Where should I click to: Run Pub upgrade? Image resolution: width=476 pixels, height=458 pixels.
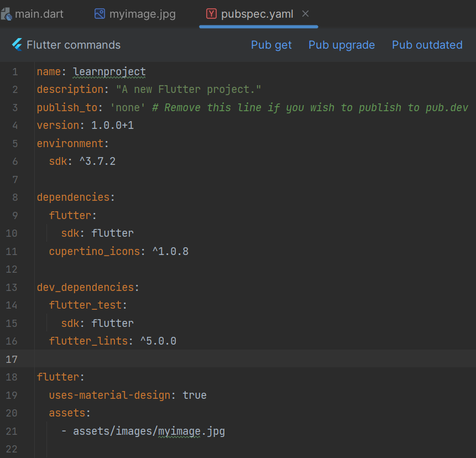(x=341, y=45)
